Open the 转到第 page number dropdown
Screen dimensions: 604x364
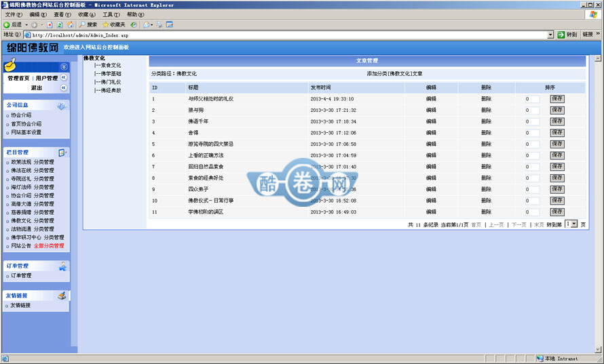pos(571,224)
